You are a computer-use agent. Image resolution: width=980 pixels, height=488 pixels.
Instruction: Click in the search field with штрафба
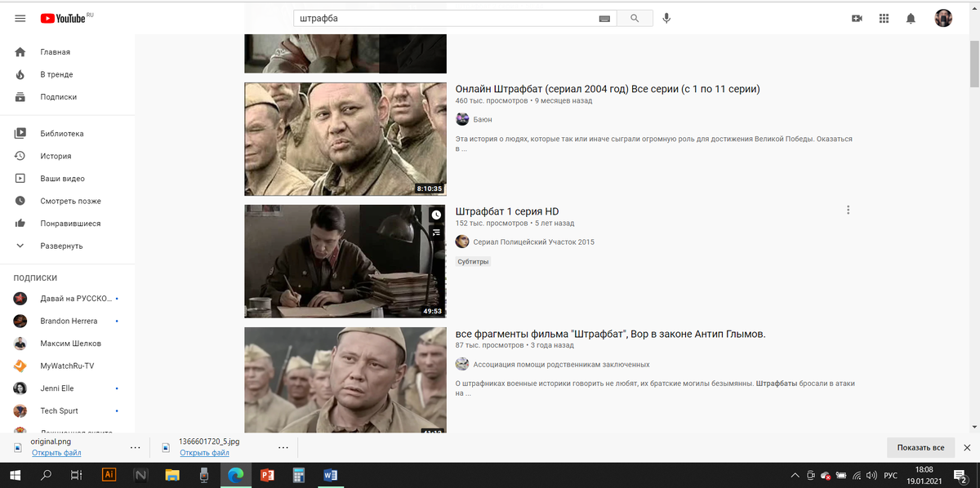(445, 18)
